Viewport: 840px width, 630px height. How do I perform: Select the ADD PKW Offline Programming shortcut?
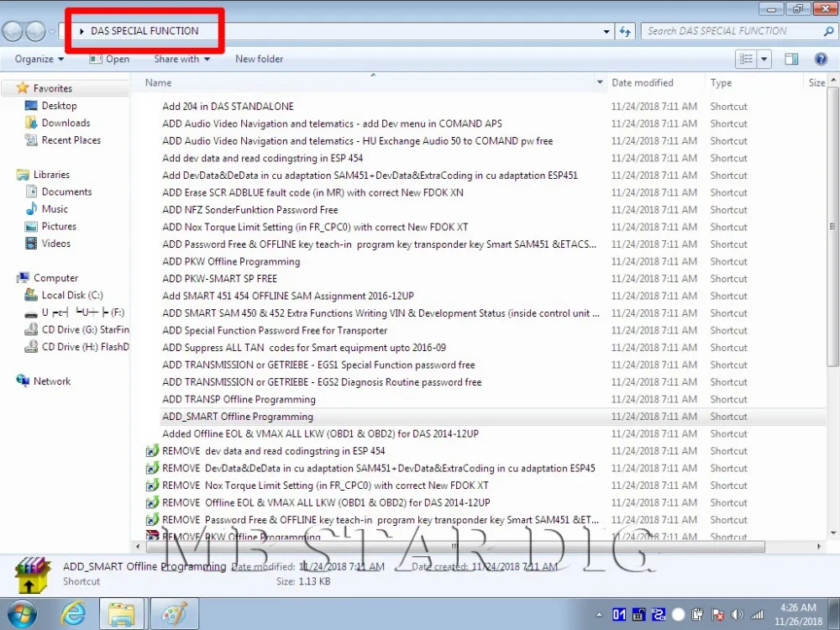[231, 261]
